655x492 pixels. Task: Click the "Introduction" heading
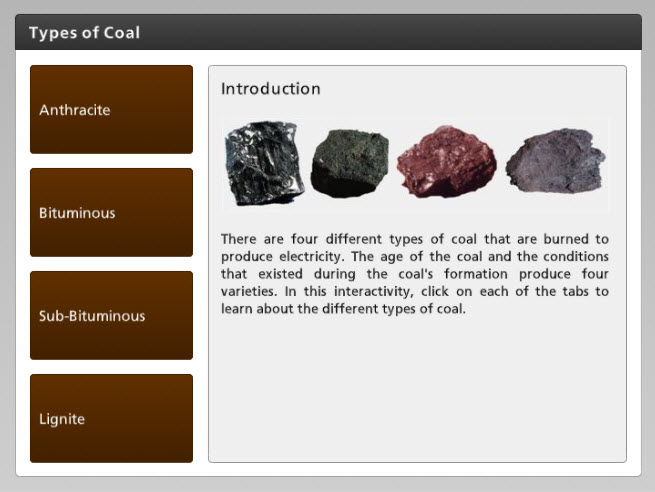(x=271, y=89)
